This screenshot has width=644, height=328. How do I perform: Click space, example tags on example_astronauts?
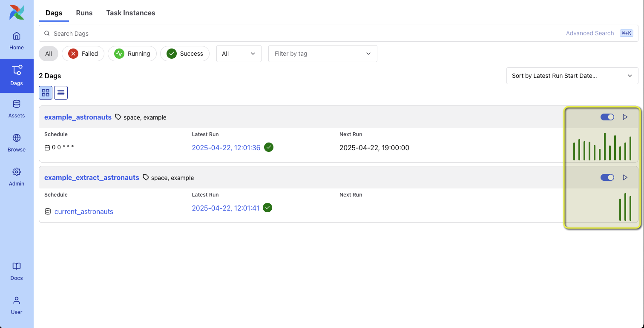click(145, 117)
